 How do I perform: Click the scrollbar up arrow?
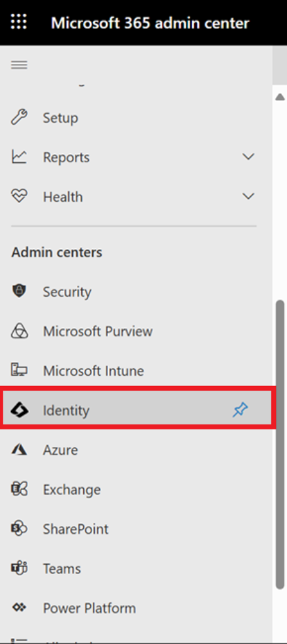pyautogui.click(x=280, y=97)
